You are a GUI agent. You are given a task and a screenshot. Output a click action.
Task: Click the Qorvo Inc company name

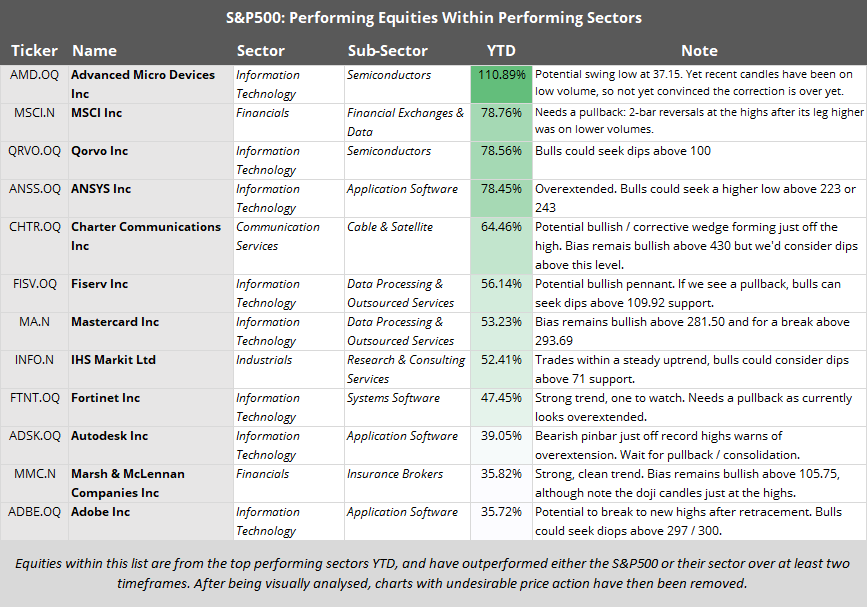tap(99, 151)
